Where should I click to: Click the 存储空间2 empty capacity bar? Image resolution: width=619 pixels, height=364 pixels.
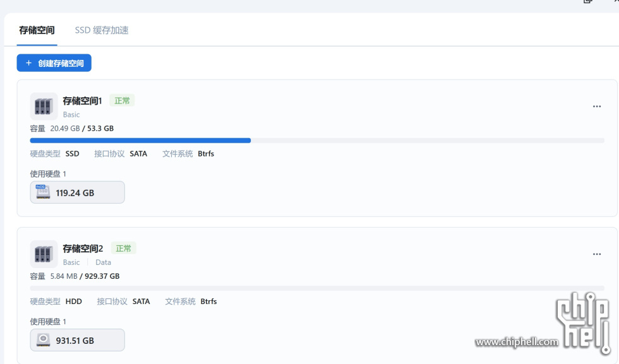click(x=317, y=288)
